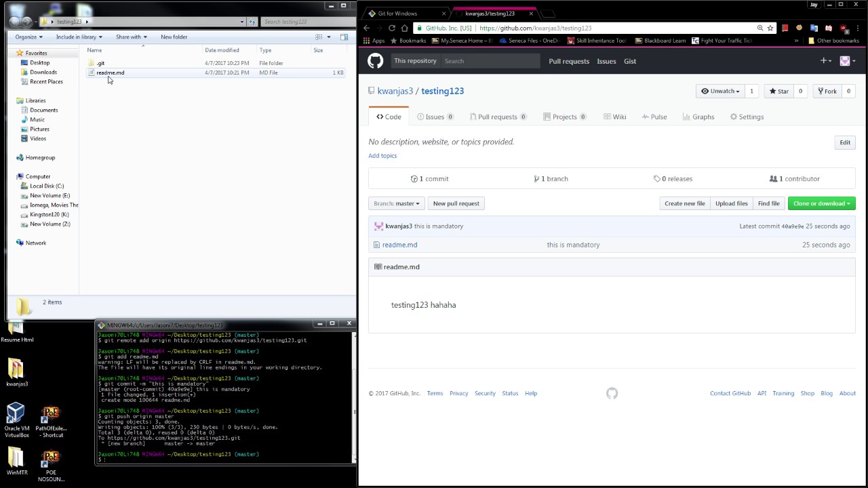
Task: Click the Add topics link
Action: point(382,156)
